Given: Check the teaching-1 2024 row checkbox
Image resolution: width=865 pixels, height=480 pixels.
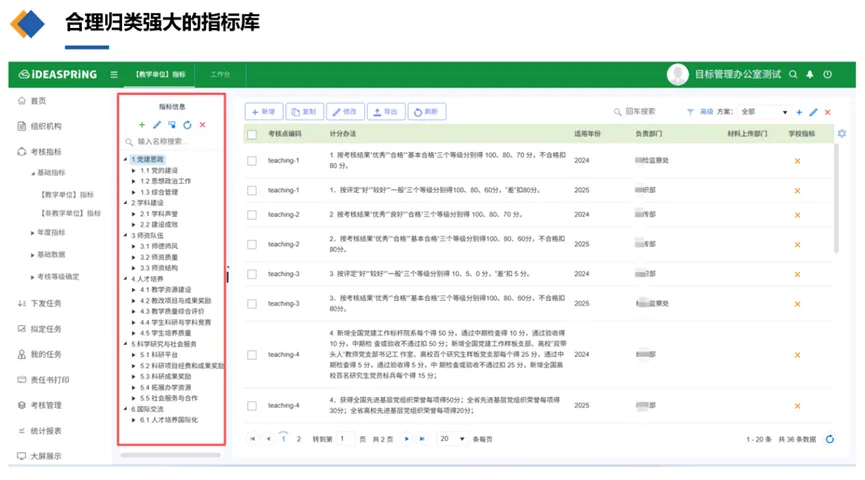Looking at the screenshot, I should click(x=252, y=161).
